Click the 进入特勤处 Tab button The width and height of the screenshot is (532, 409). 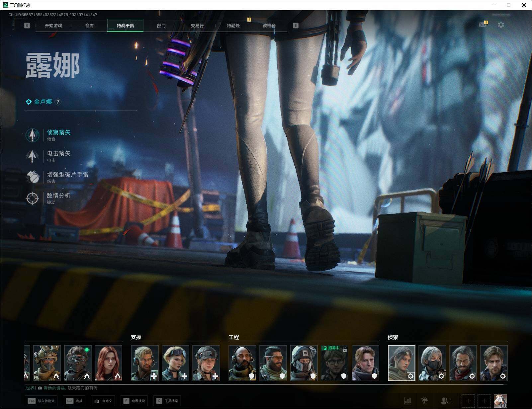(x=42, y=401)
